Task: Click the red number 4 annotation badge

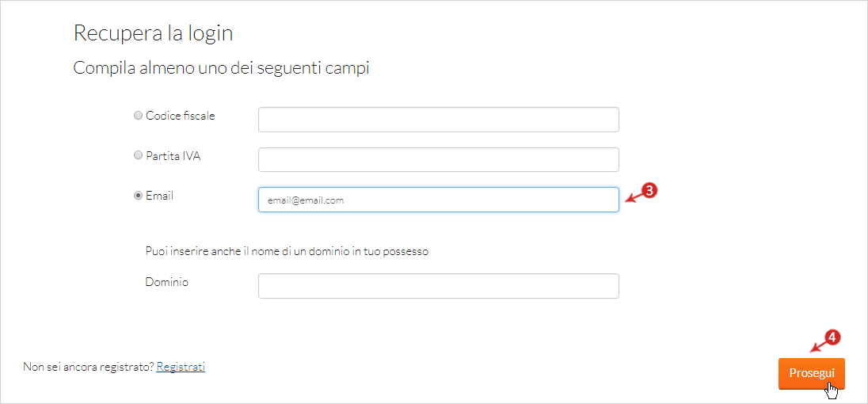Action: (x=833, y=337)
